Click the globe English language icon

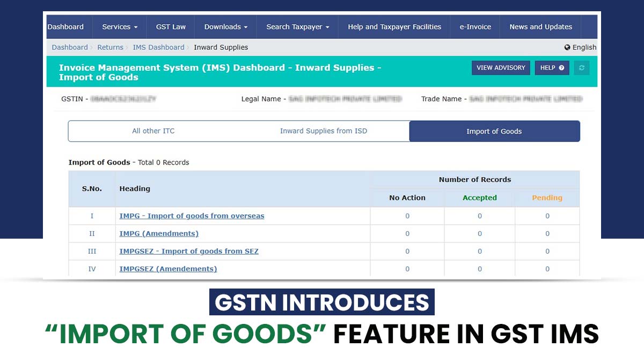click(567, 47)
